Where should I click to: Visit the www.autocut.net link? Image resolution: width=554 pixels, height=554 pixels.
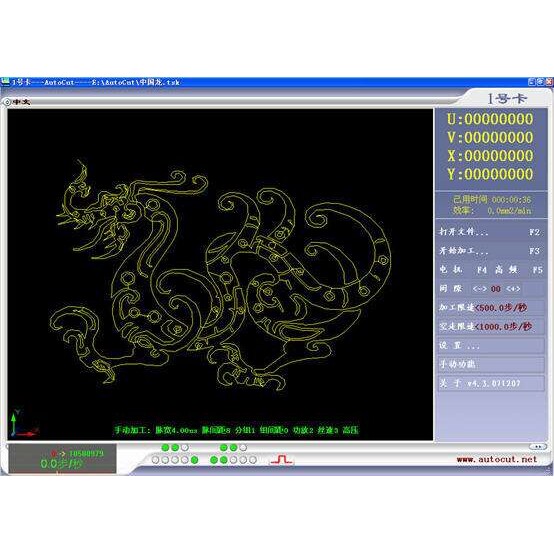pos(497,459)
